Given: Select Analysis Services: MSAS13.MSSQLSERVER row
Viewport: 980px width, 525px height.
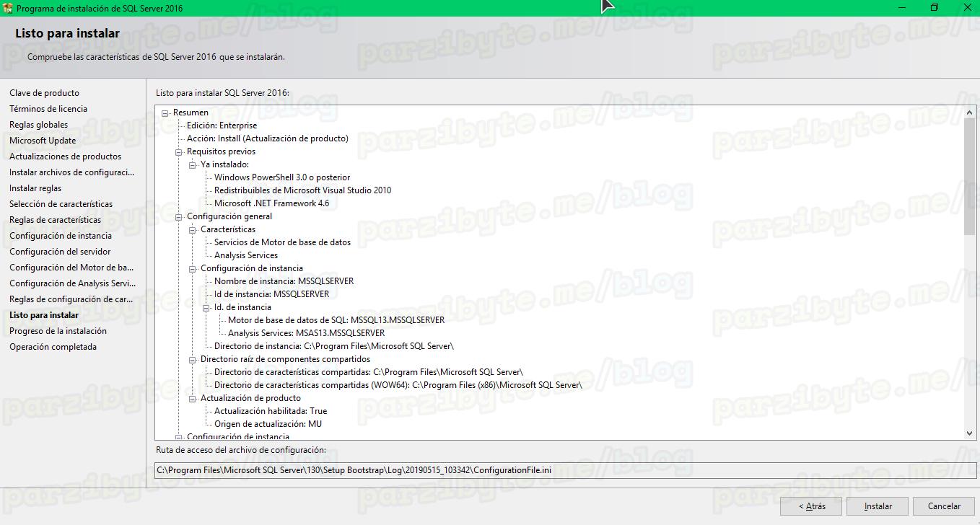Looking at the screenshot, I should click(306, 333).
